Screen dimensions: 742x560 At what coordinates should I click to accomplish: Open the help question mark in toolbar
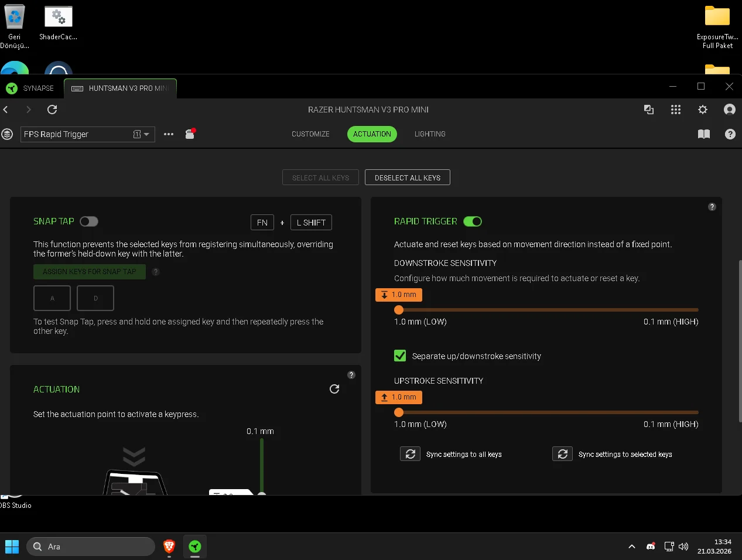730,134
